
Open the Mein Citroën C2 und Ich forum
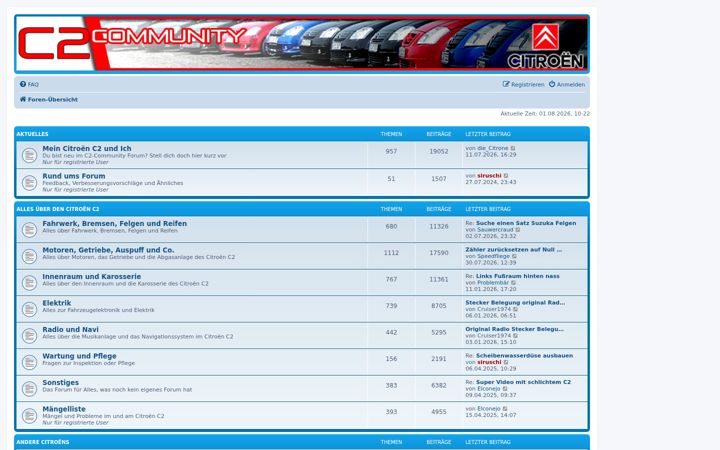click(x=87, y=148)
